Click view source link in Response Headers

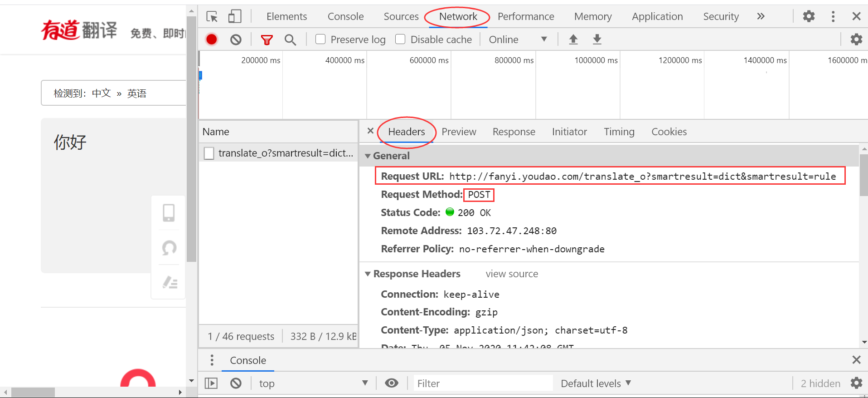click(x=512, y=274)
